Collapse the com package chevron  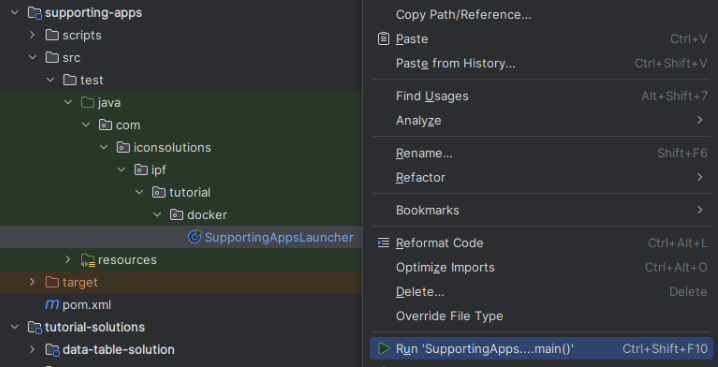click(x=86, y=125)
